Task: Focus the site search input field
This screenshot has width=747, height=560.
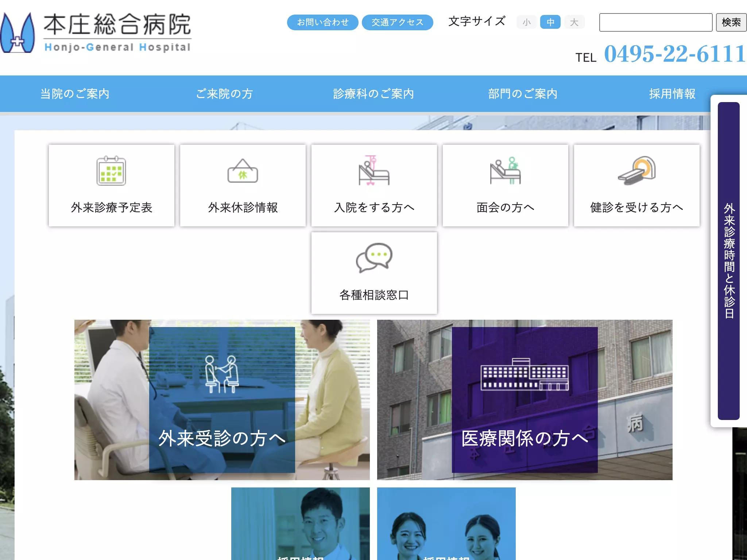Action: coord(656,22)
